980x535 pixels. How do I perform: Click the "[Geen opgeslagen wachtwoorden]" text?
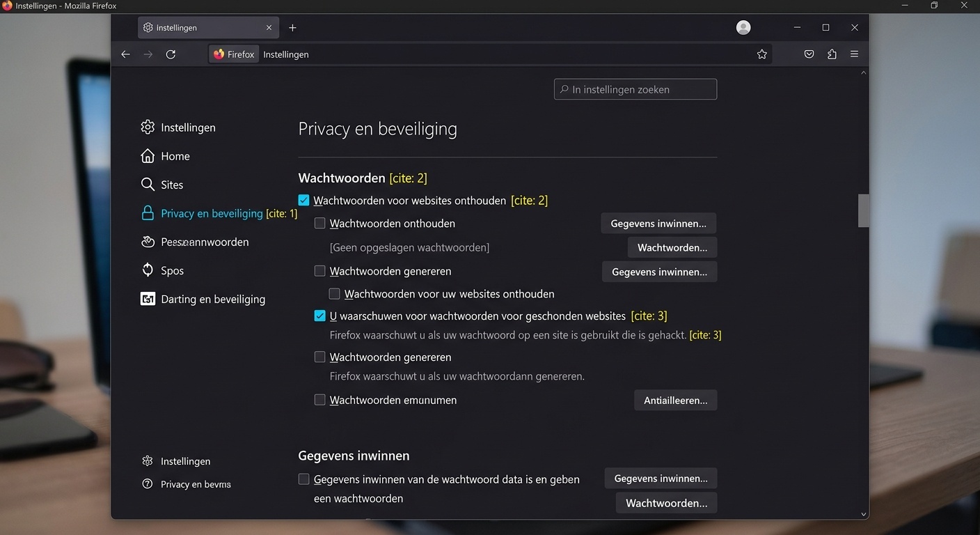tap(409, 247)
